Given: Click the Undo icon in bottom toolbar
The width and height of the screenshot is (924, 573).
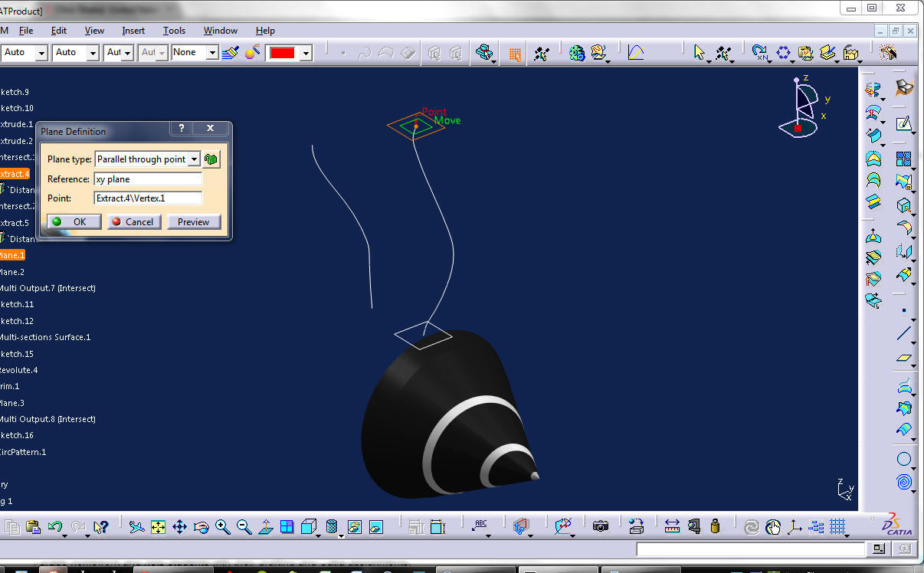Looking at the screenshot, I should coord(54,526).
